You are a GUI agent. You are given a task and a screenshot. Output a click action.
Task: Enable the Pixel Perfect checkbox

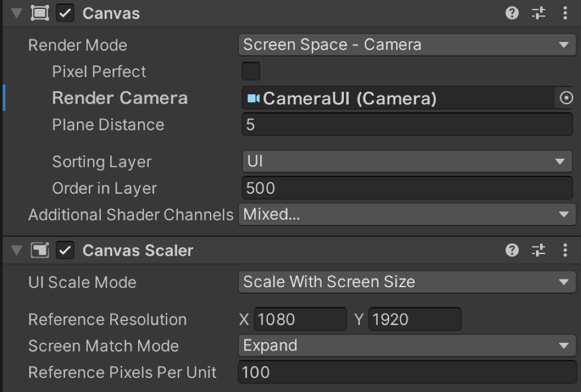point(251,72)
